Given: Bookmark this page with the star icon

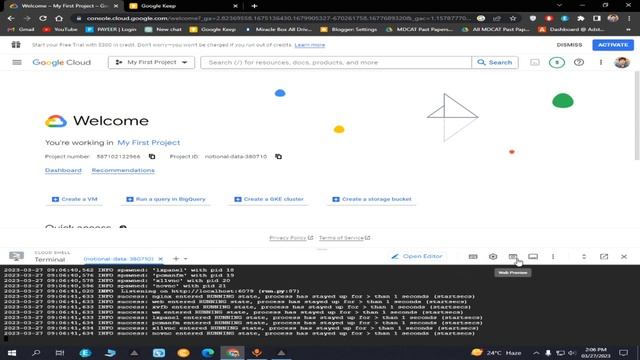Looking at the screenshot, I should 513,18.
